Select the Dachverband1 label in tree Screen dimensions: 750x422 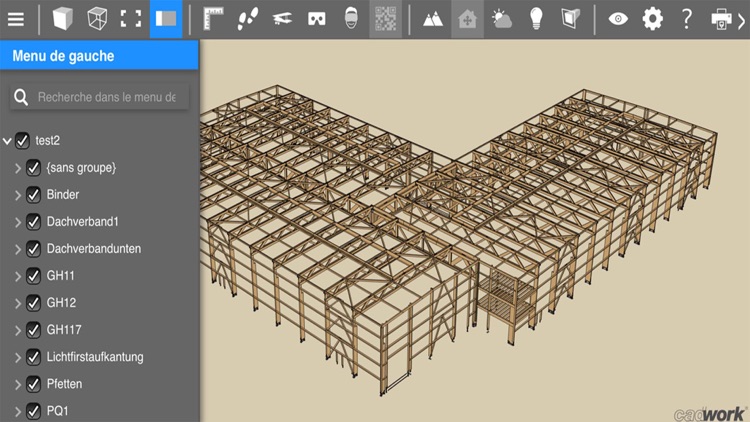click(82, 222)
